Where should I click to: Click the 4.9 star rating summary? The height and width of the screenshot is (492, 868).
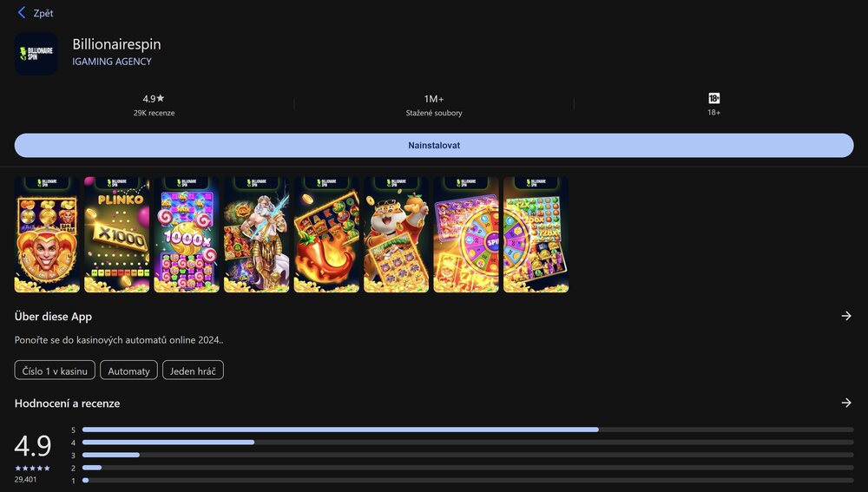coord(154,99)
